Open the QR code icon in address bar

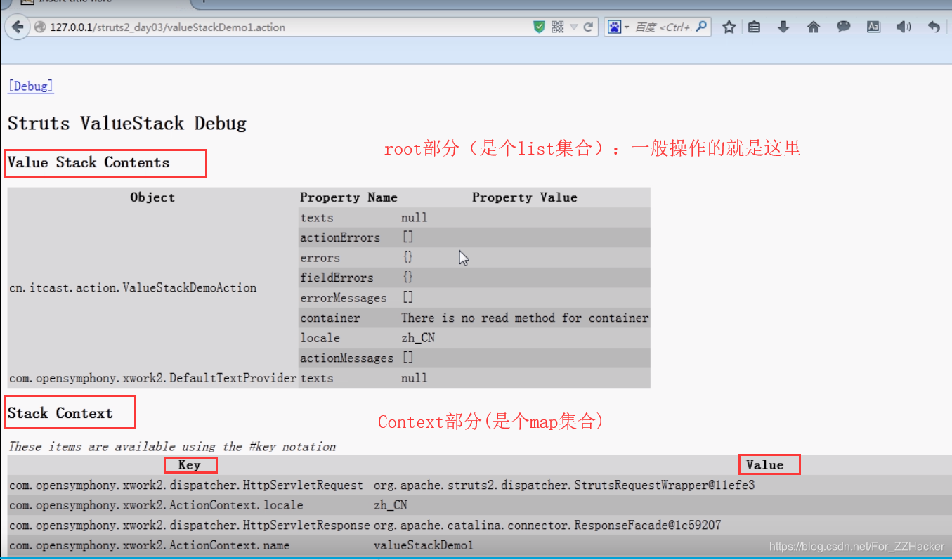pyautogui.click(x=558, y=27)
